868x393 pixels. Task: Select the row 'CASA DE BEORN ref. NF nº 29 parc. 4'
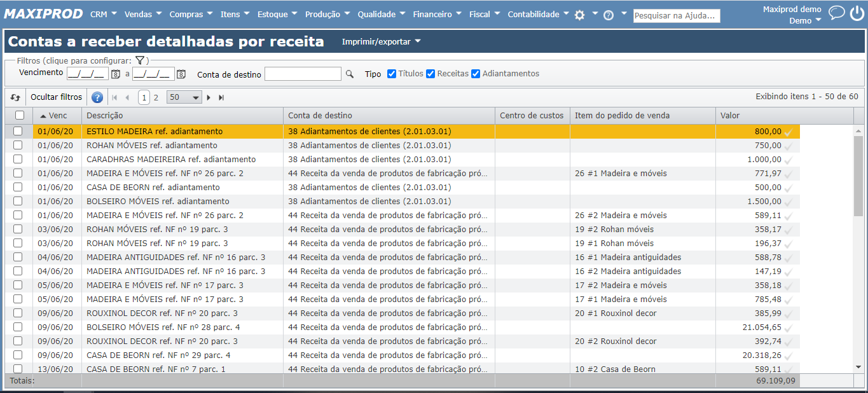(x=401, y=355)
